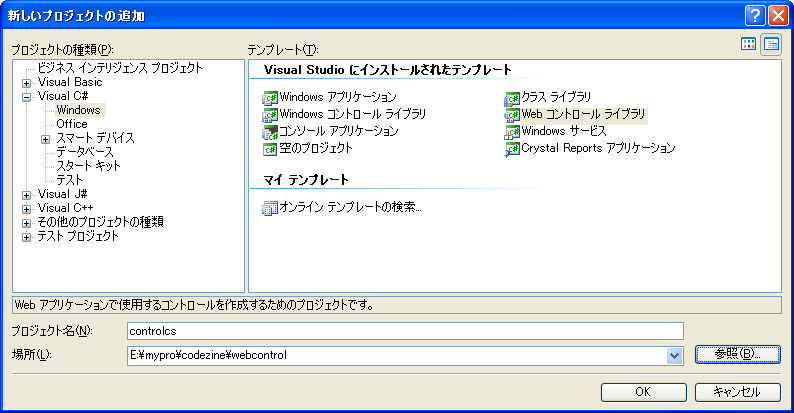Expand the Visual Basic node
This screenshot has width=794, height=413.
[x=26, y=83]
